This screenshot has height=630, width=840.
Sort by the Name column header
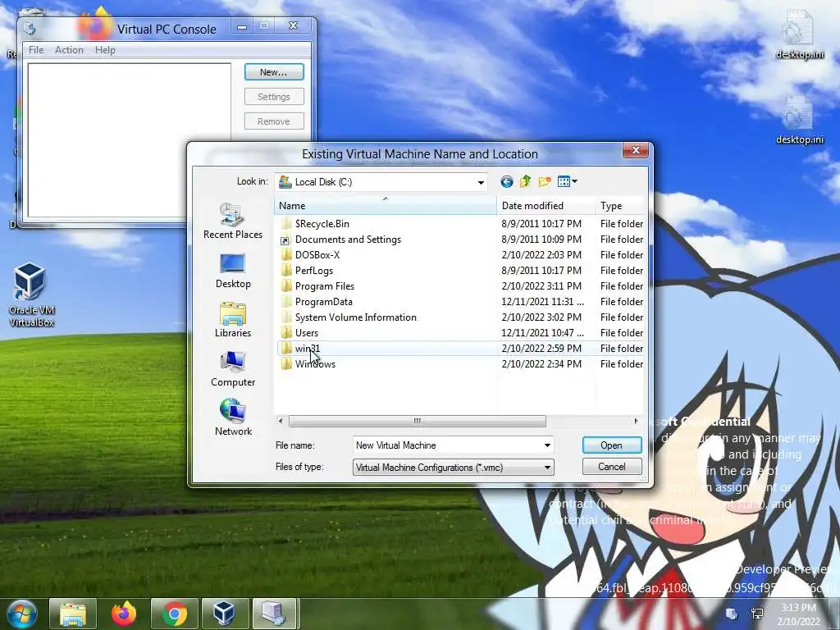pyautogui.click(x=386, y=206)
